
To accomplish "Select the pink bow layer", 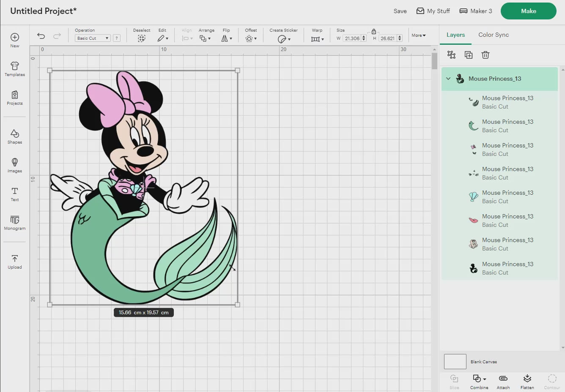I will [x=499, y=150].
